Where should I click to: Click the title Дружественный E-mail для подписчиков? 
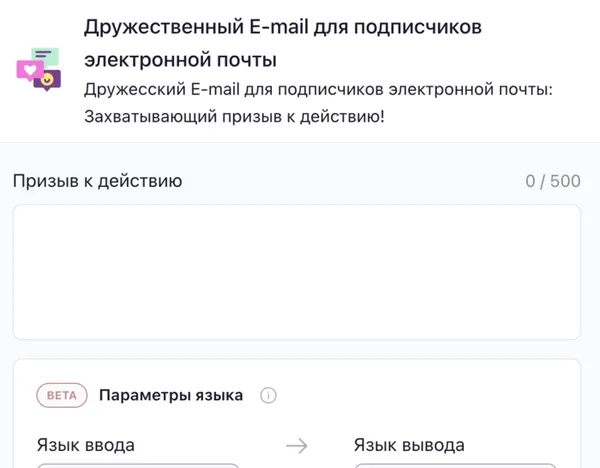pyautogui.click(x=282, y=27)
